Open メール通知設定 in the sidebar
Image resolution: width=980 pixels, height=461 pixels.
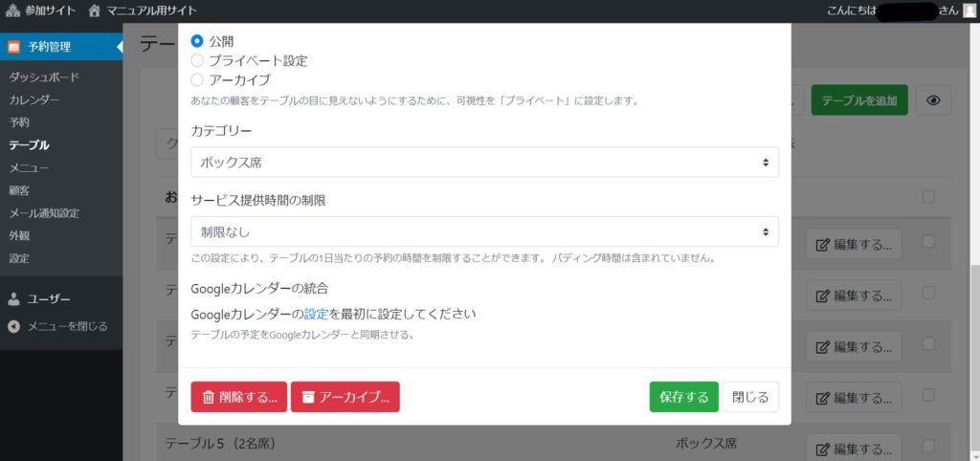click(44, 213)
